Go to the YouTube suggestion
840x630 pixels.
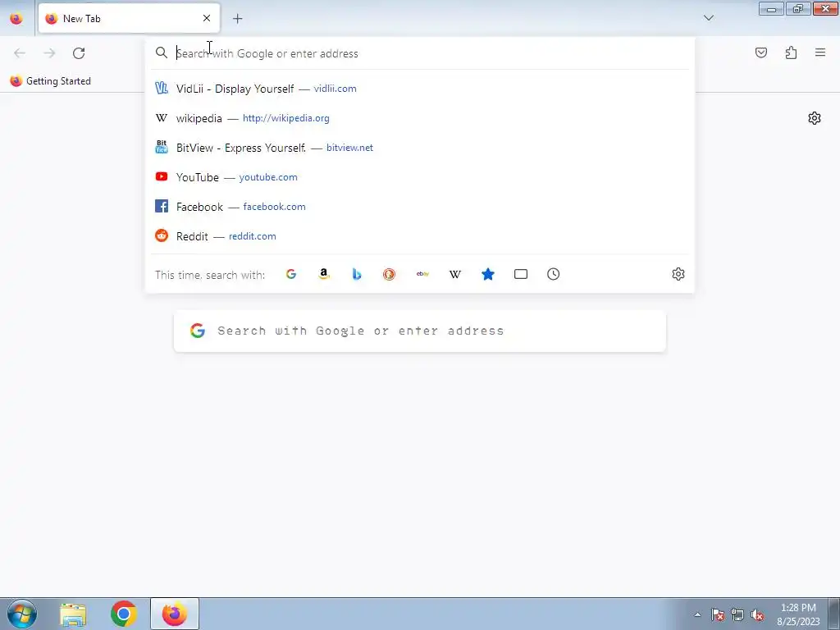pyautogui.click(x=420, y=177)
